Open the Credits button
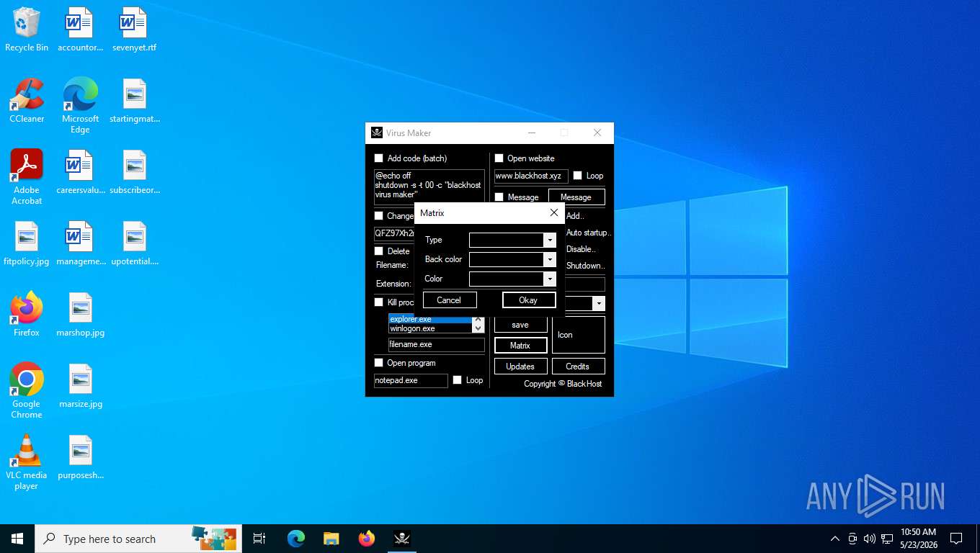The height and width of the screenshot is (553, 980). (x=578, y=367)
